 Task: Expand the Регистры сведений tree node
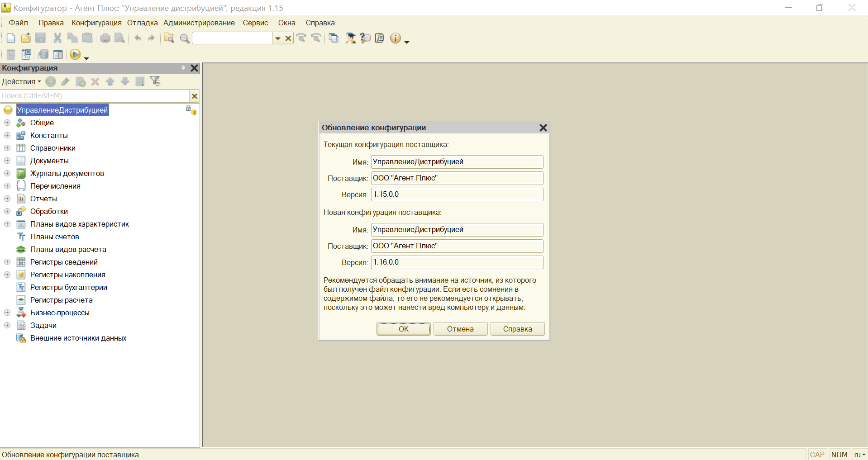7,262
